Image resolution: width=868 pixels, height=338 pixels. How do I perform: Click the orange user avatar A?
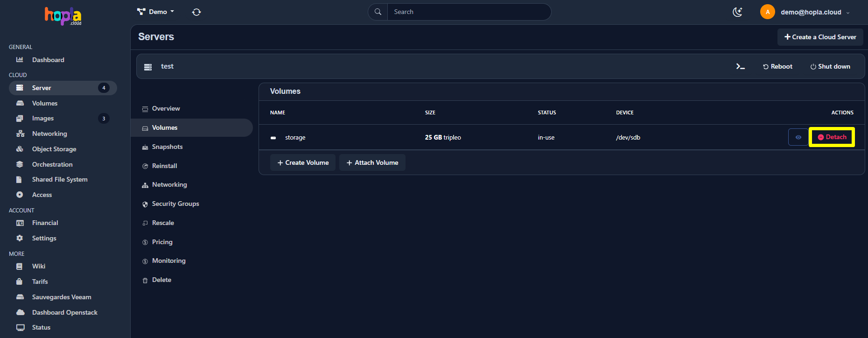tap(768, 12)
